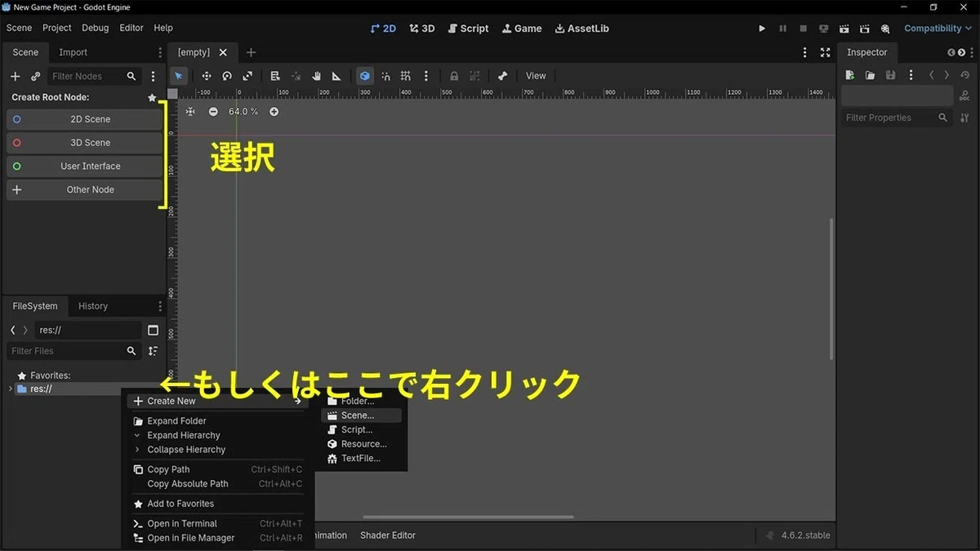Focus the Filter Nodes search field
This screenshot has height=551, width=980.
click(x=94, y=76)
